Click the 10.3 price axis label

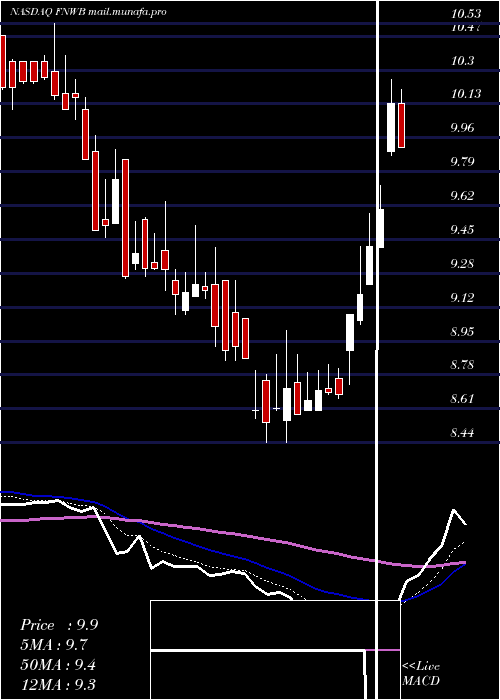point(462,61)
